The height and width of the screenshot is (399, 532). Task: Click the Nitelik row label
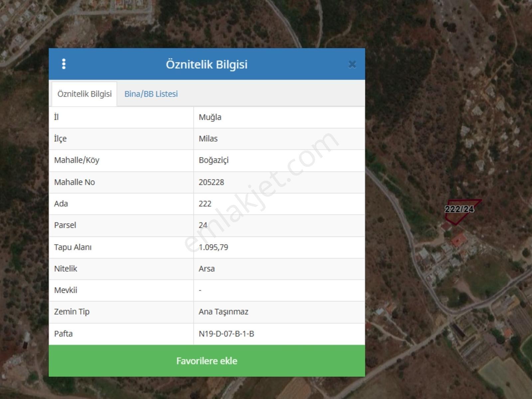pos(66,269)
